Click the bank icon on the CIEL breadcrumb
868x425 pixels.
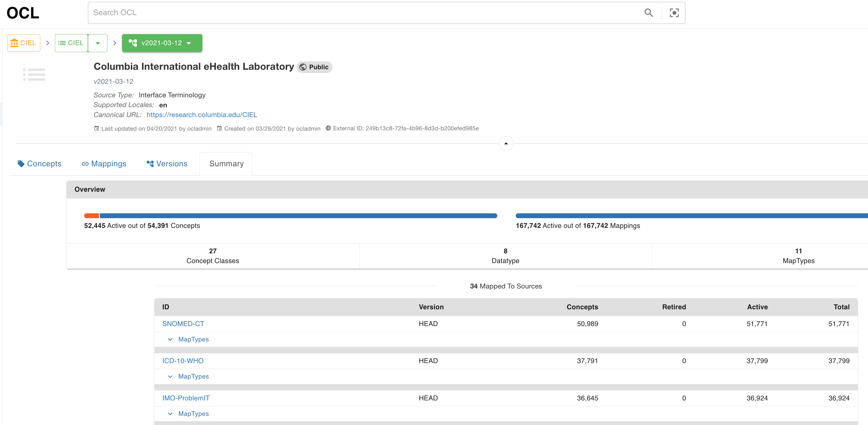click(15, 43)
